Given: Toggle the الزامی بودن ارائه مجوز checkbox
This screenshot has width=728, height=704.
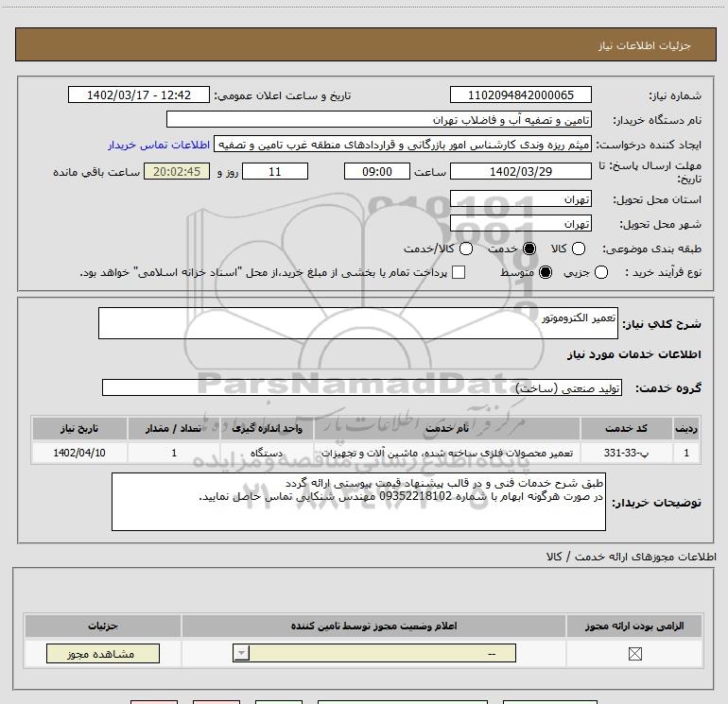Looking at the screenshot, I should pyautogui.click(x=634, y=654).
